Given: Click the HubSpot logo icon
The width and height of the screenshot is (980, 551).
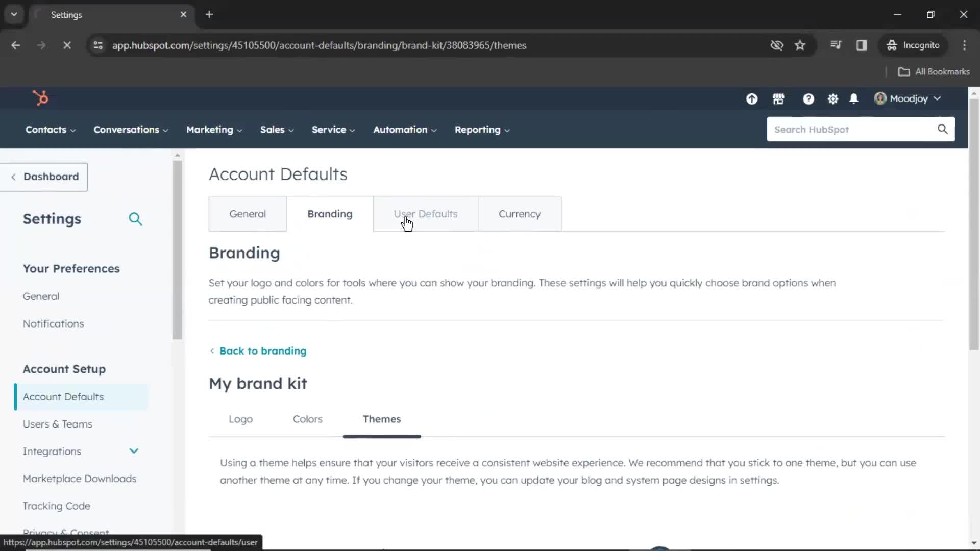Looking at the screenshot, I should coord(40,99).
